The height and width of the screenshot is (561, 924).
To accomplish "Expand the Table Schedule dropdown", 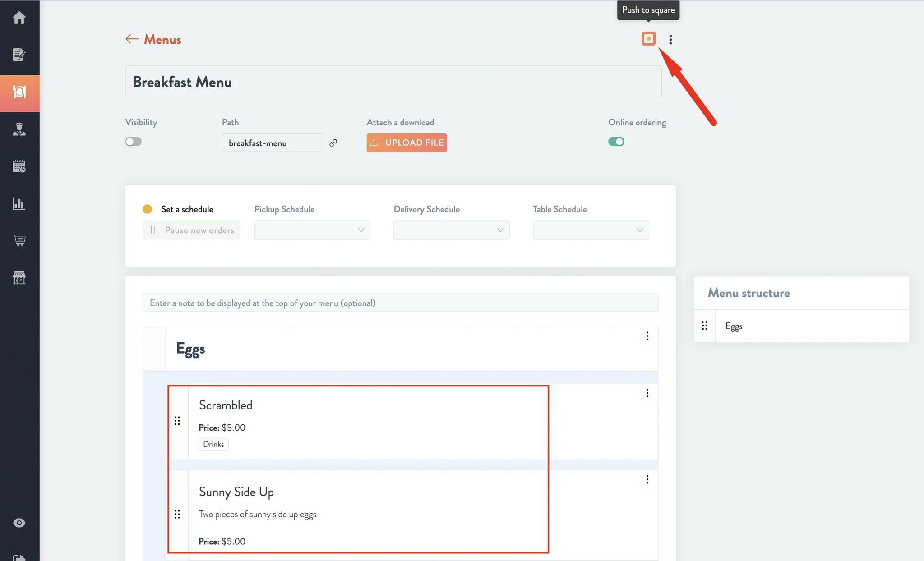I will pos(591,230).
